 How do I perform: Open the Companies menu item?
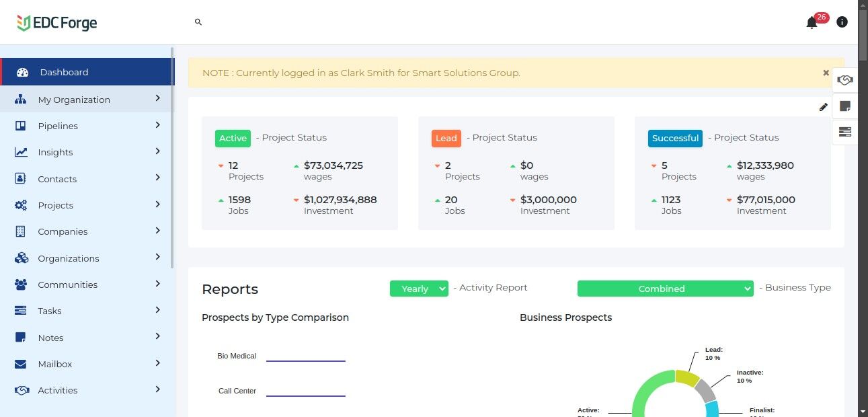point(87,231)
